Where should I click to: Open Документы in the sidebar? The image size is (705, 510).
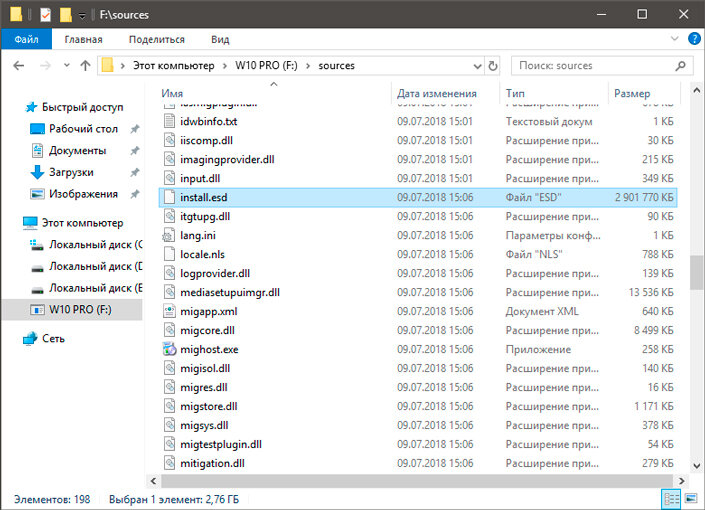point(77,151)
